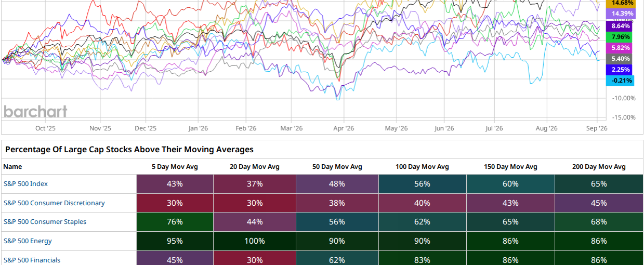This screenshot has height=265, width=644.
Task: Select Consumer Staples 5 Day value 76%
Action: click(175, 222)
